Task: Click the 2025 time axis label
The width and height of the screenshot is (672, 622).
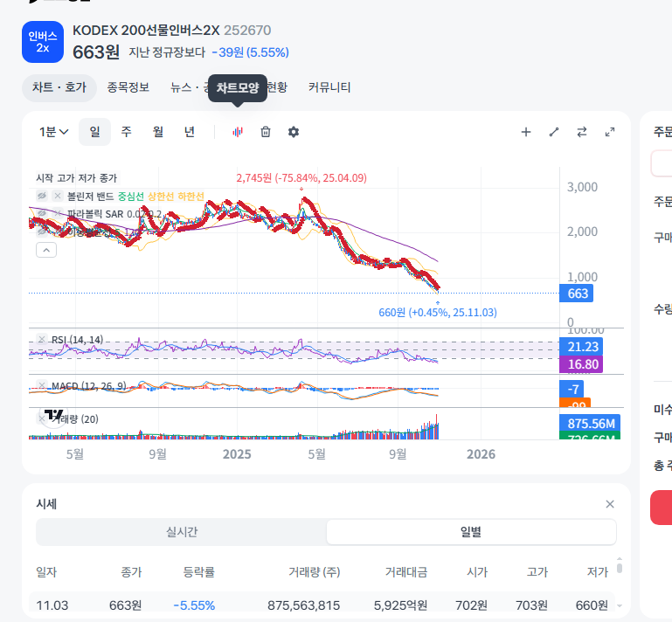Action: 237,454
